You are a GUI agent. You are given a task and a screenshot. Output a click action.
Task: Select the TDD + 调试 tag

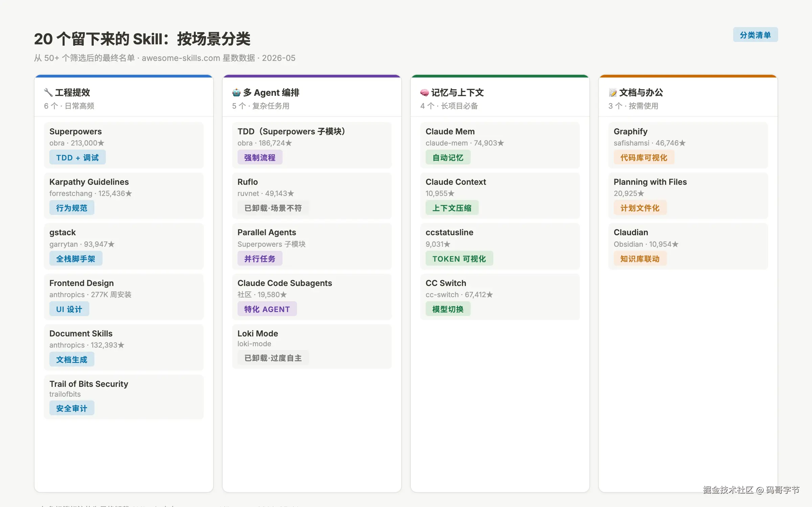77,157
